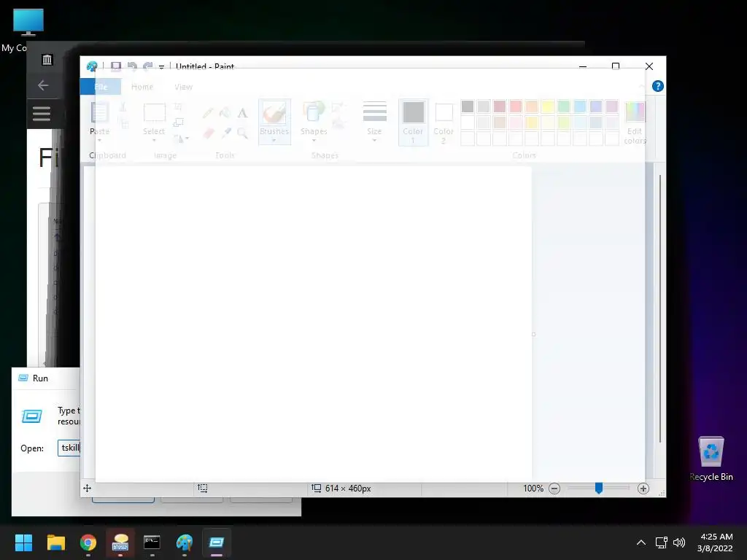
Task: Pick the yellow color swatch
Action: tap(548, 106)
